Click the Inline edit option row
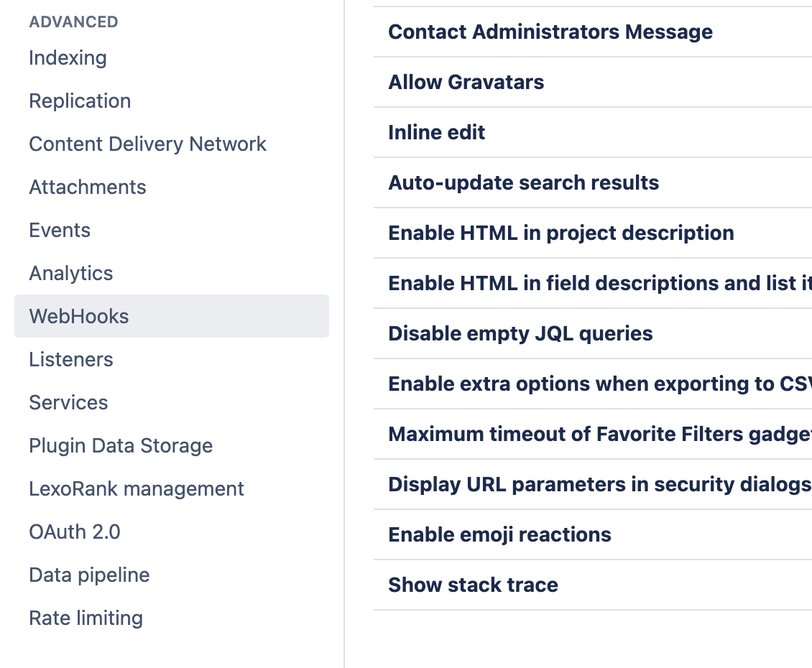 [437, 133]
